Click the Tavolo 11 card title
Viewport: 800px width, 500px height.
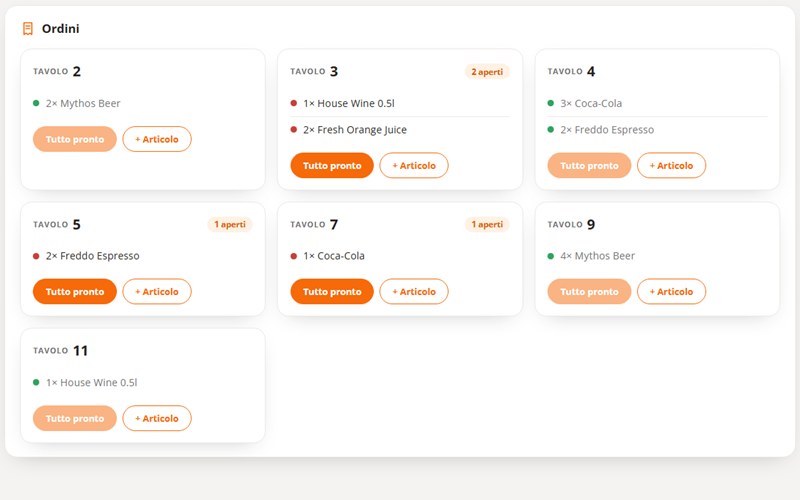[x=61, y=351]
